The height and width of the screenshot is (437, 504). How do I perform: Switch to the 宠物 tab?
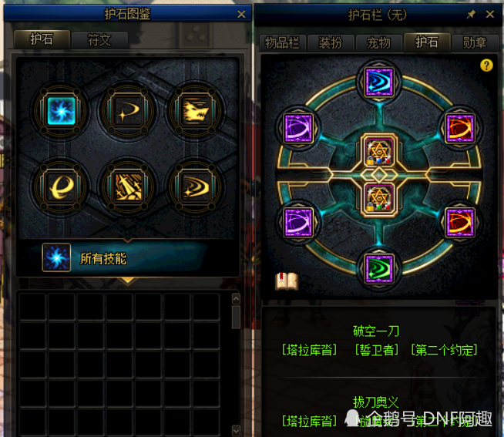(378, 42)
